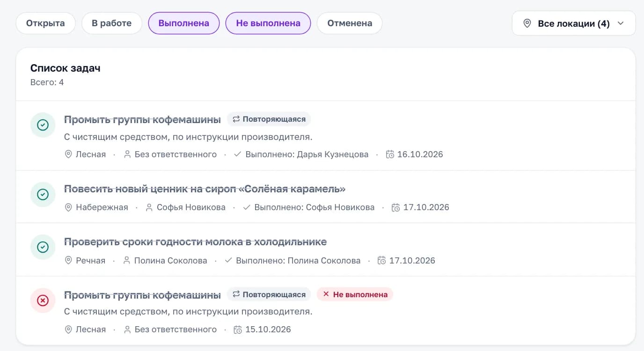The height and width of the screenshot is (351, 644).
Task: Click green check circle for «Проверить сроки годности» task
Action: pos(43,247)
